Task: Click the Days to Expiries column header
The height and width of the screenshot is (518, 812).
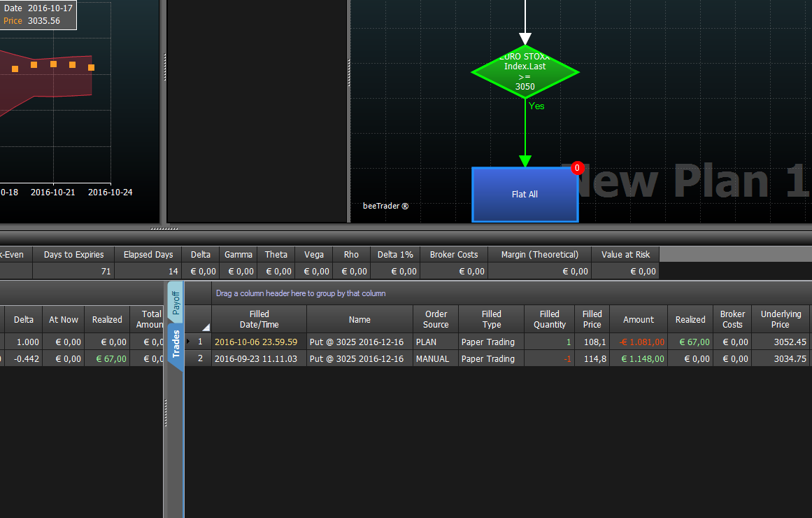Action: [x=73, y=255]
